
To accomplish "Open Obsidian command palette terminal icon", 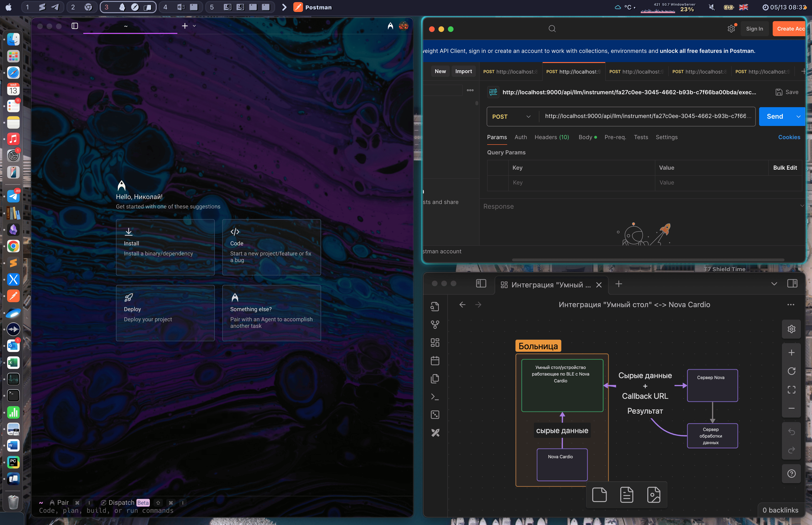I will click(x=435, y=397).
